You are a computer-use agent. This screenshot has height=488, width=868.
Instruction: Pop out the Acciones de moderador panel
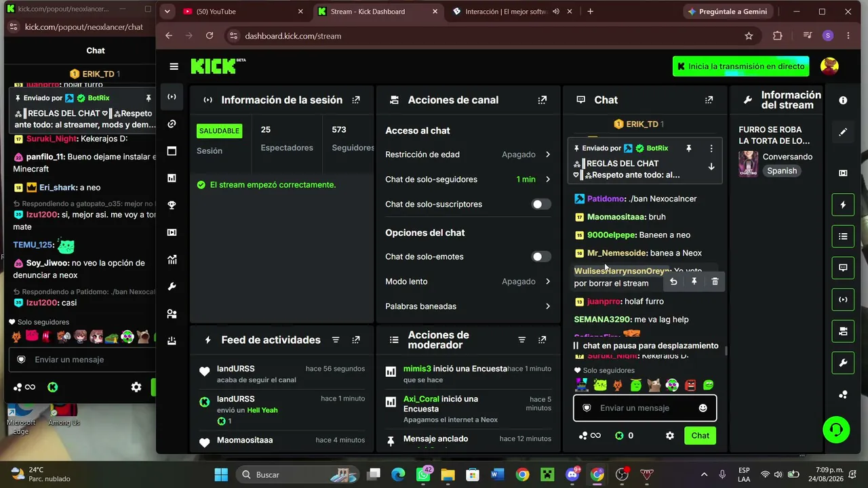(542, 340)
